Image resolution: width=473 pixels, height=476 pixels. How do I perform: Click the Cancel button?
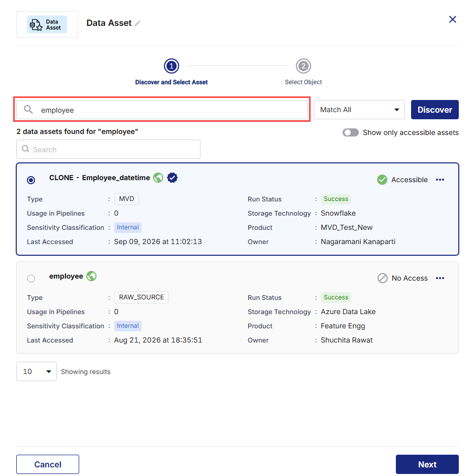click(48, 464)
